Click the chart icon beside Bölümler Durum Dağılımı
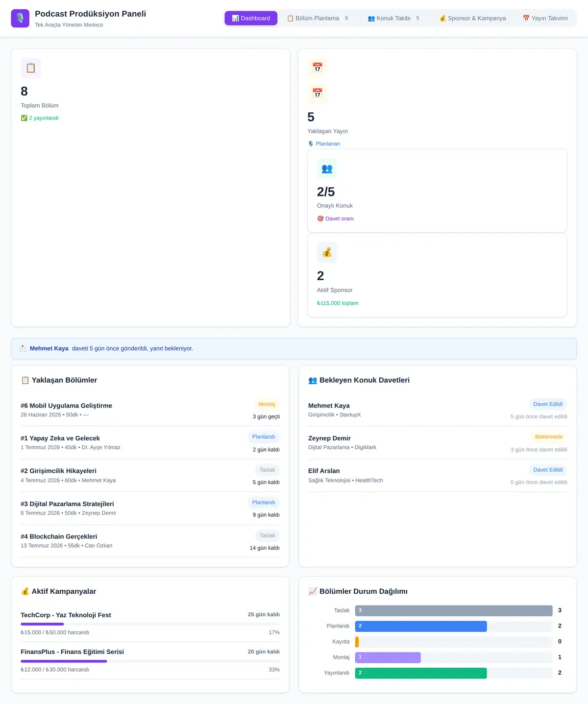Viewport: 588px width, 704px height. point(313,591)
